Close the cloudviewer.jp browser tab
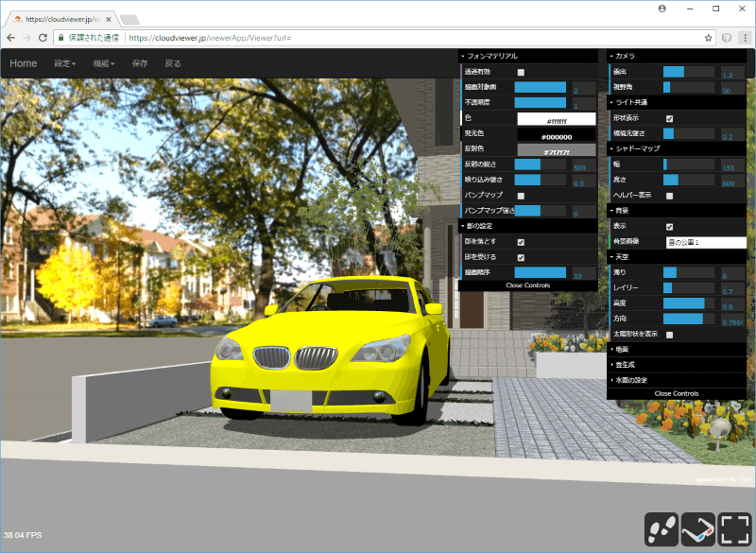The height and width of the screenshot is (553, 756). pos(109,19)
